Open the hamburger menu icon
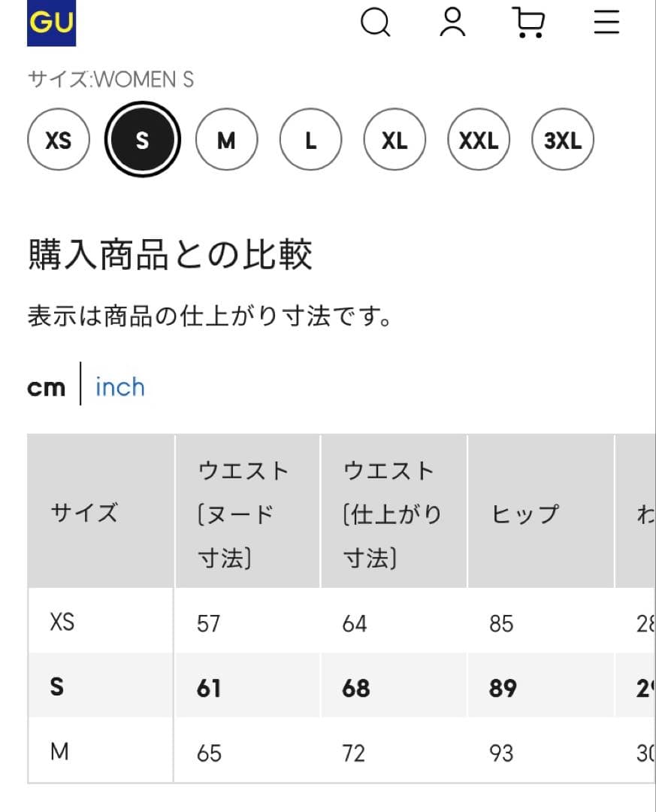 coord(607,22)
